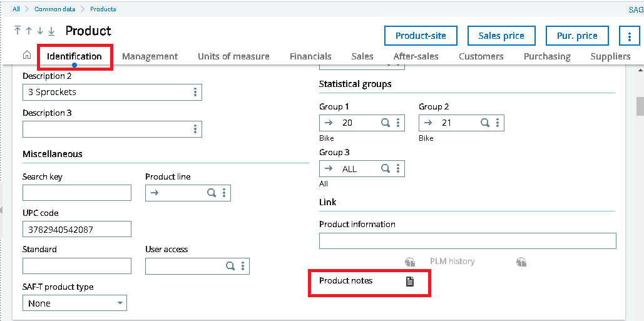Open Product notes document icon
This screenshot has width=644, height=321.
click(409, 281)
